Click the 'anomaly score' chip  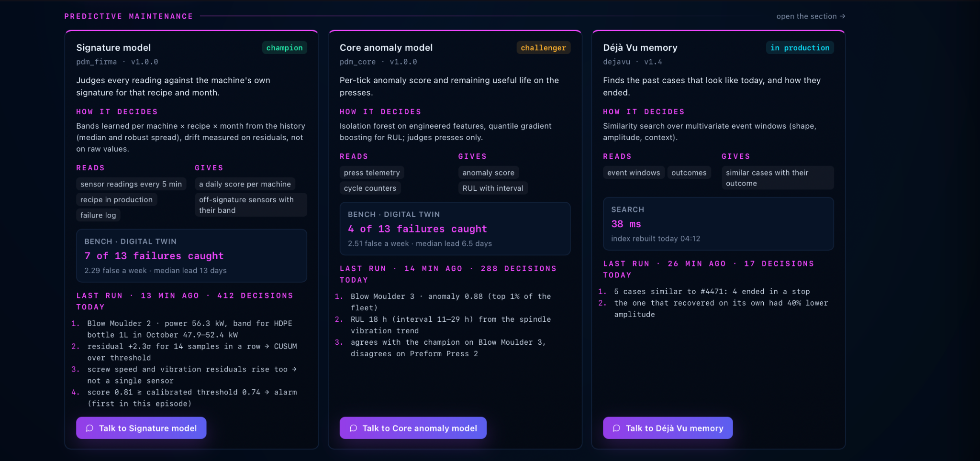489,173
